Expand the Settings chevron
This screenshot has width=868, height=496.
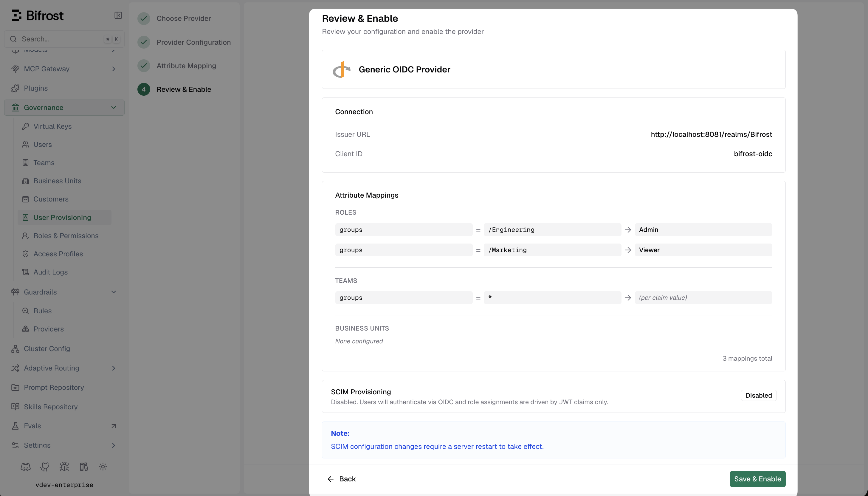[114, 445]
